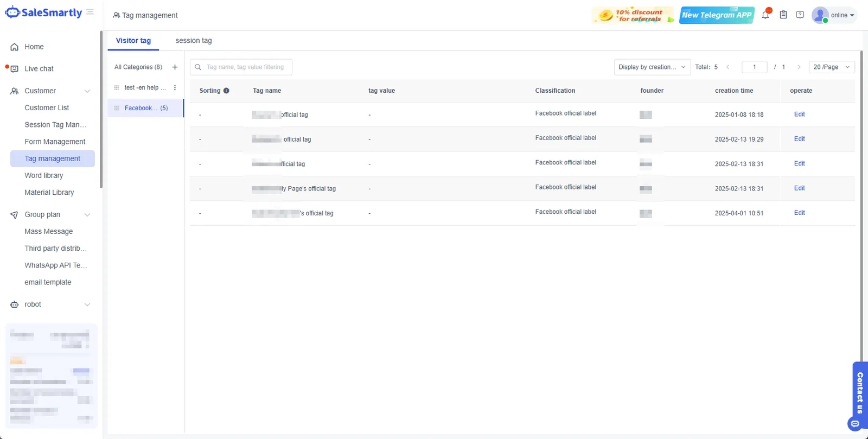Select the test -en help category
The image size is (868, 439).
pos(145,87)
